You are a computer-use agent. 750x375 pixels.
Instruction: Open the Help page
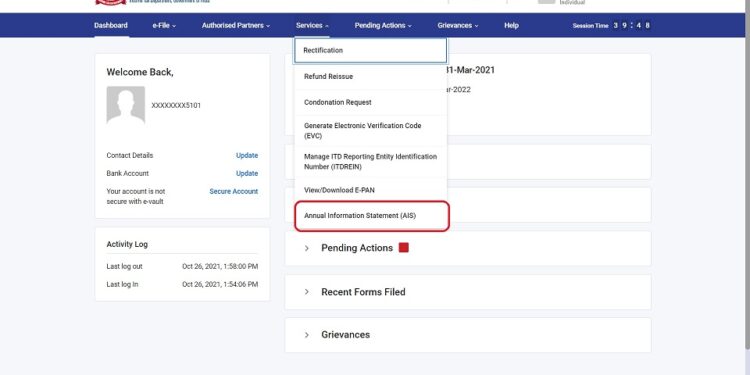511,25
